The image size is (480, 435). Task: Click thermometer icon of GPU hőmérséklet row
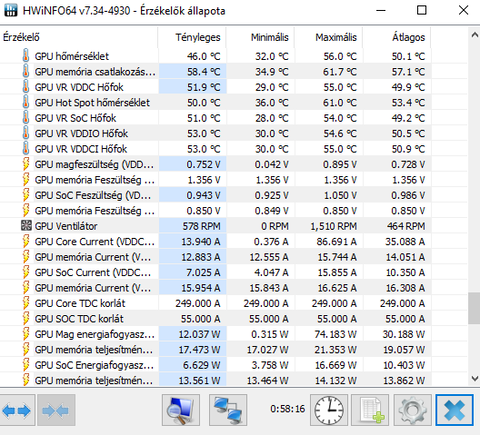26,56
